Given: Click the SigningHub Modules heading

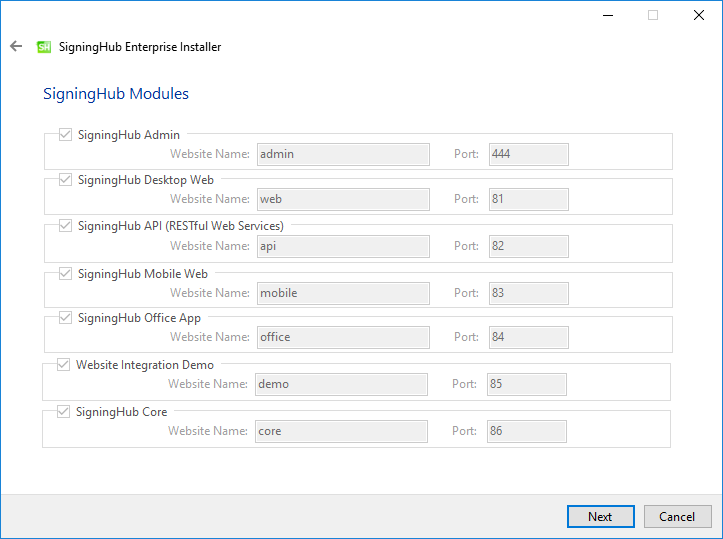Looking at the screenshot, I should coord(116,94).
